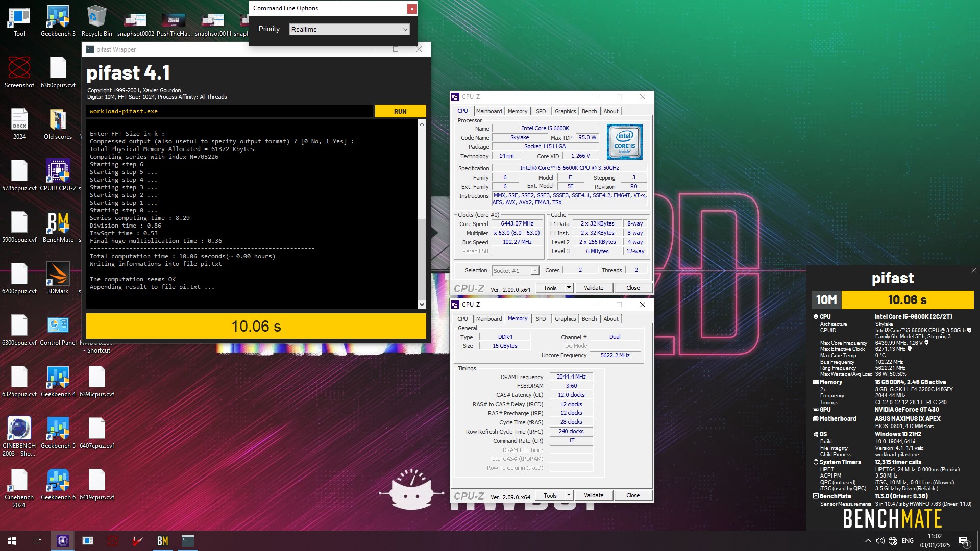The width and height of the screenshot is (980, 551).
Task: Click the ENG language indicator
Action: click(x=908, y=541)
